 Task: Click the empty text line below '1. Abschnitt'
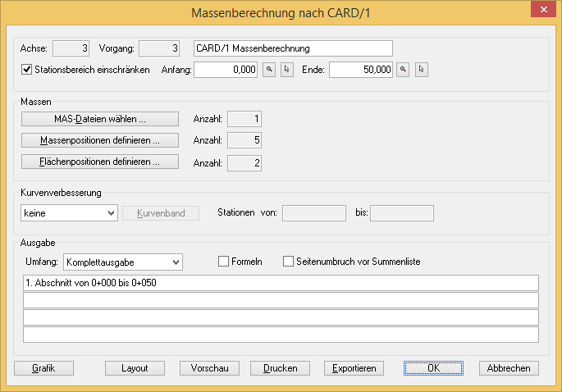(x=281, y=300)
